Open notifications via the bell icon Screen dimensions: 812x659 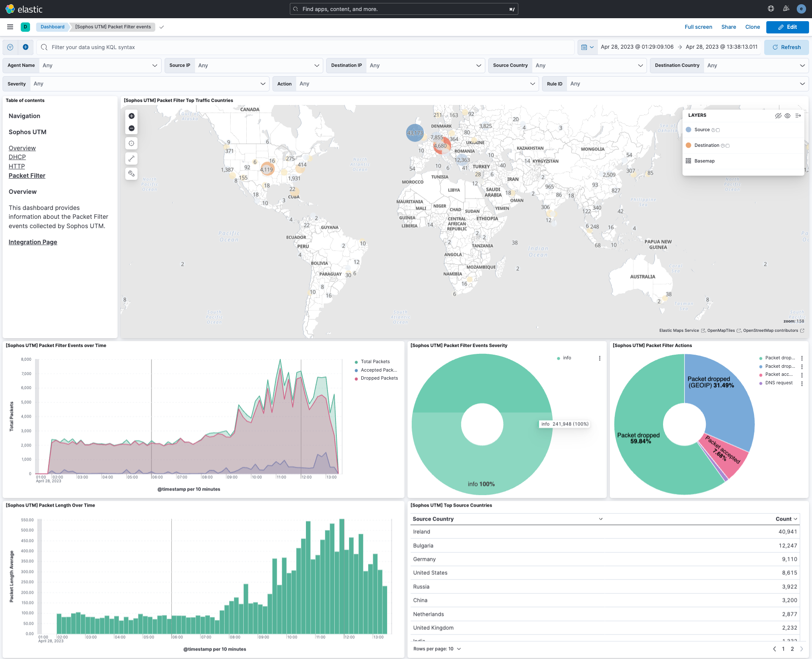(786, 8)
